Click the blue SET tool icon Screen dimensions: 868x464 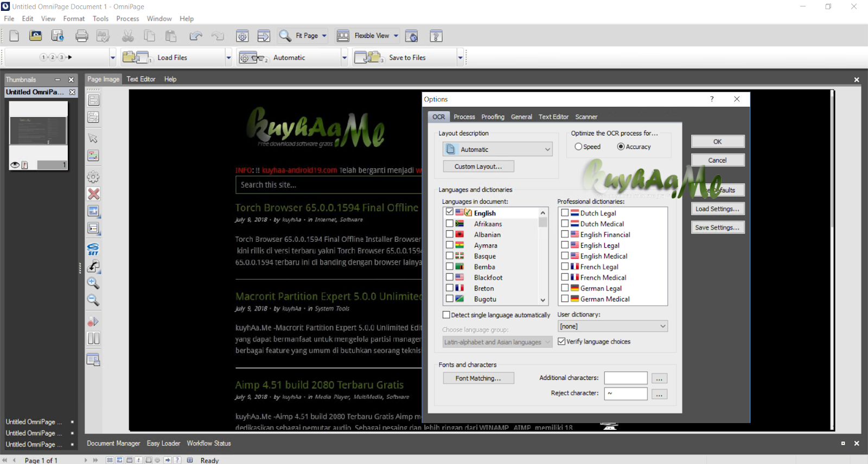(x=93, y=249)
